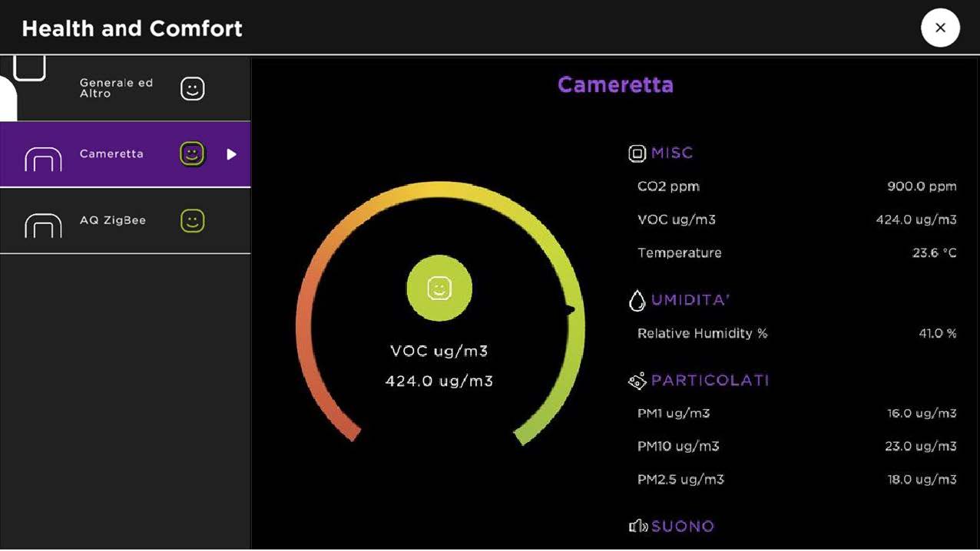Click the AQ ZigBee room arch icon
This screenshot has height=551, width=980.
click(x=43, y=226)
